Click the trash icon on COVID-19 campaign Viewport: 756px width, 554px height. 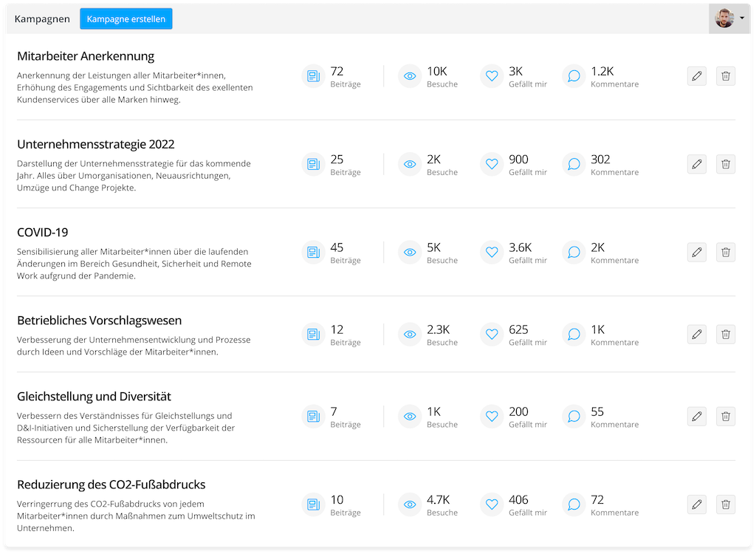[726, 252]
